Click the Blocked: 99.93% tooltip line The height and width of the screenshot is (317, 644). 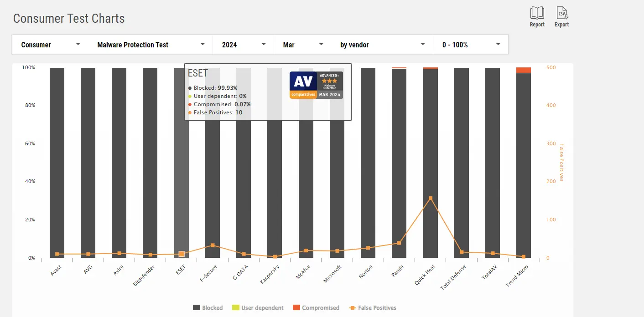213,88
